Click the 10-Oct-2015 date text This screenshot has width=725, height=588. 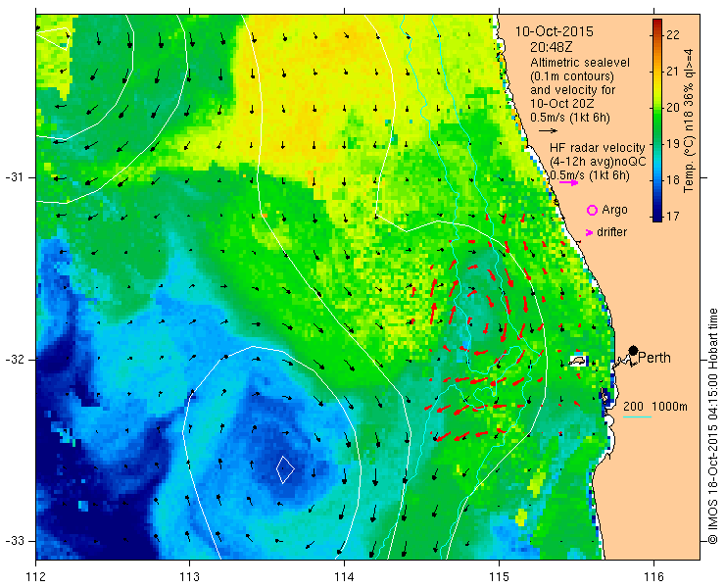coord(555,31)
